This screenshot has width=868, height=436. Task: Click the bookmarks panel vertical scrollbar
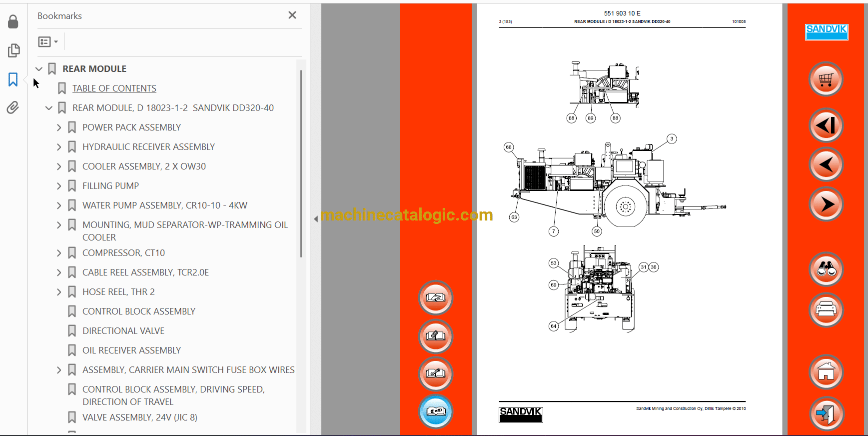pos(301,164)
